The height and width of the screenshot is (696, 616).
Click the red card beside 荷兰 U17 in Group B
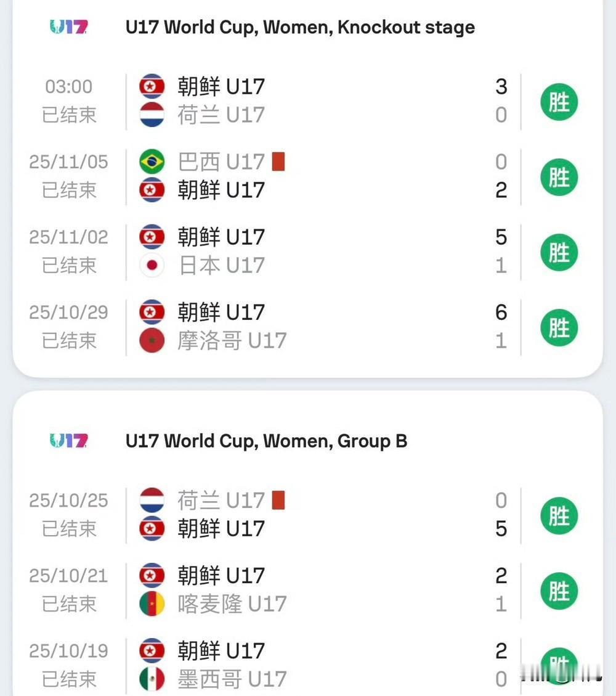click(278, 500)
